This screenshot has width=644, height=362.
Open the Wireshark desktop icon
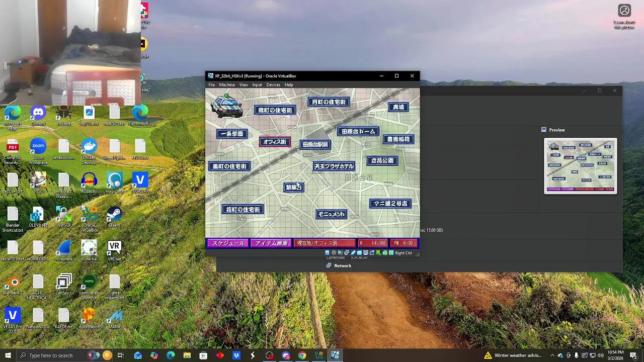pyautogui.click(x=63, y=251)
